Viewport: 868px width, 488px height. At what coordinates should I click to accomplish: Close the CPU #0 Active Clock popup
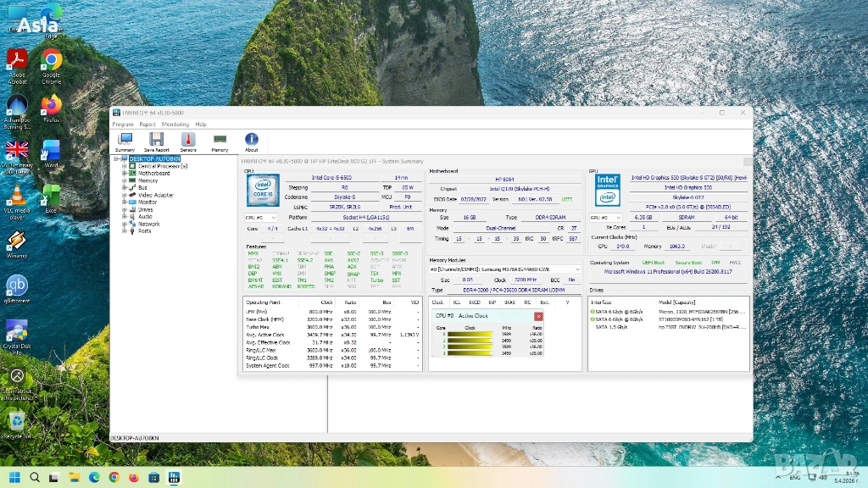(x=538, y=316)
